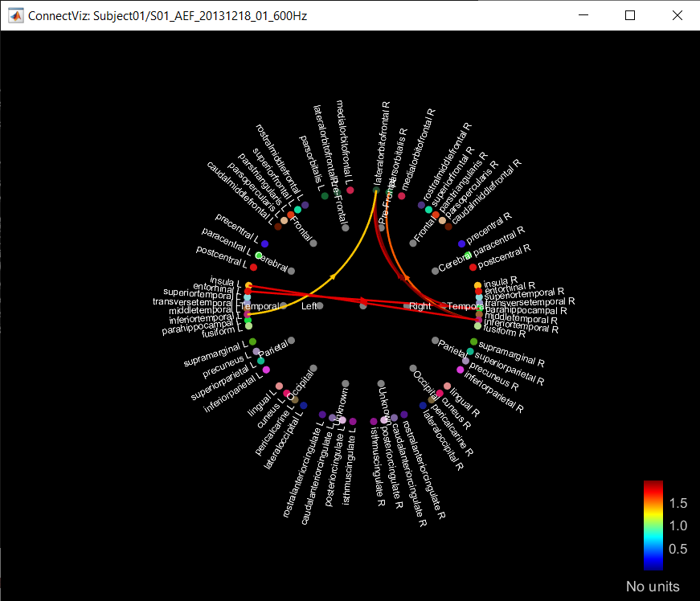Click the jet colorbar in the corner
Image resolution: width=700 pixels, height=601 pixels.
tap(653, 525)
